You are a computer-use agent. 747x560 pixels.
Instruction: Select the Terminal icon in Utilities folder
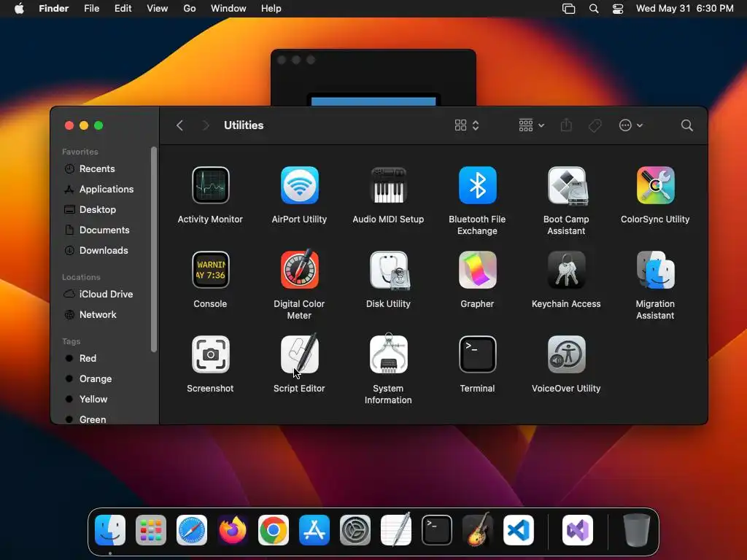tap(477, 354)
